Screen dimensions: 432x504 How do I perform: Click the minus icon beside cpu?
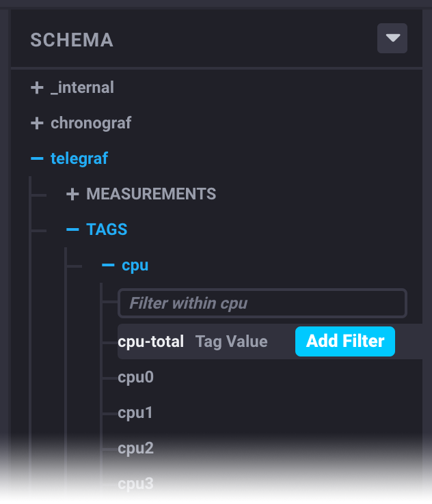(108, 265)
